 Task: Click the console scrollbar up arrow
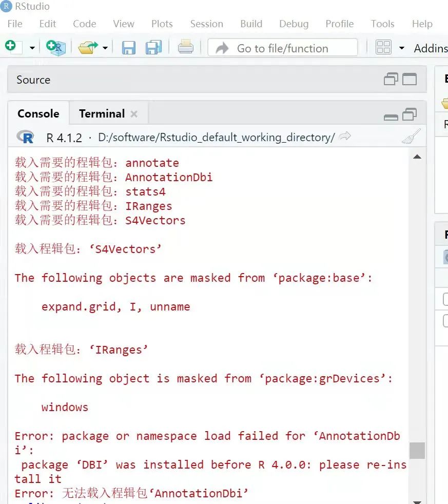point(417,157)
